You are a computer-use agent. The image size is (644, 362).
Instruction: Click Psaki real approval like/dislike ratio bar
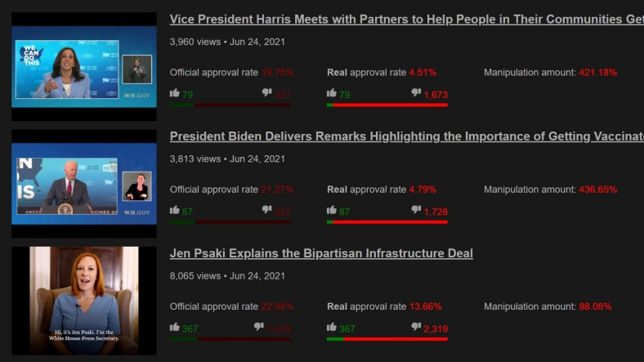click(x=387, y=338)
